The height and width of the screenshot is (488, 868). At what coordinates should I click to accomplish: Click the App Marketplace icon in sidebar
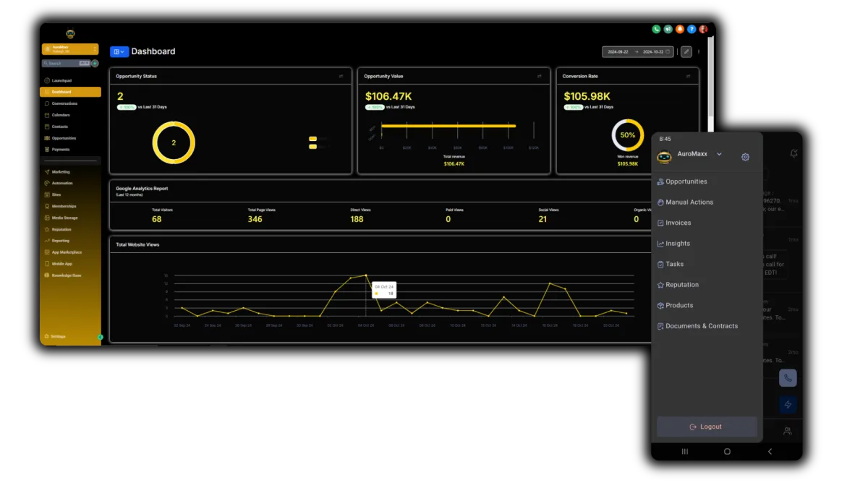pyautogui.click(x=47, y=252)
